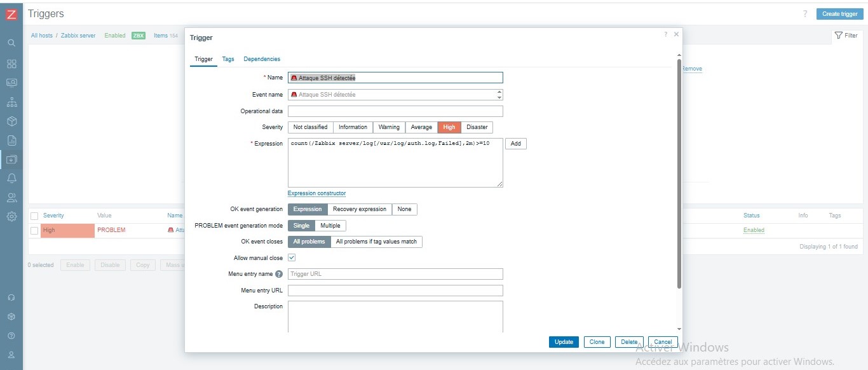Click the Trigger dialog vertical scrollbar
868x370 pixels.
679,173
